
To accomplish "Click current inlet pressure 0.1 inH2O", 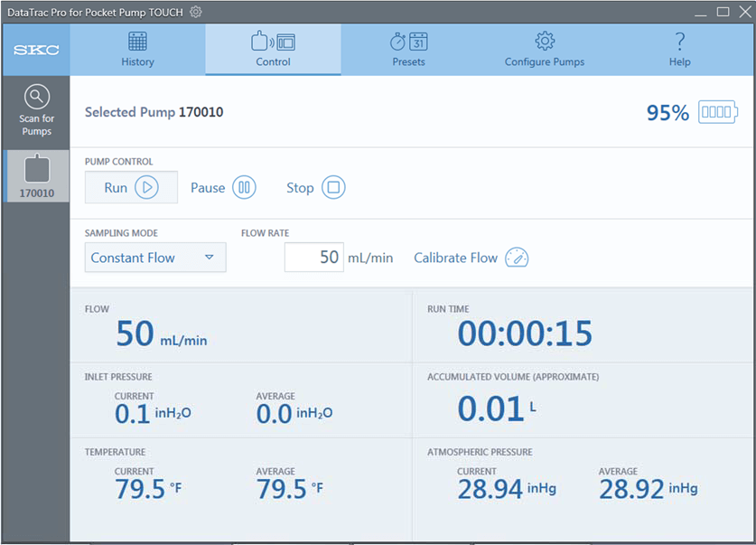I will click(153, 414).
